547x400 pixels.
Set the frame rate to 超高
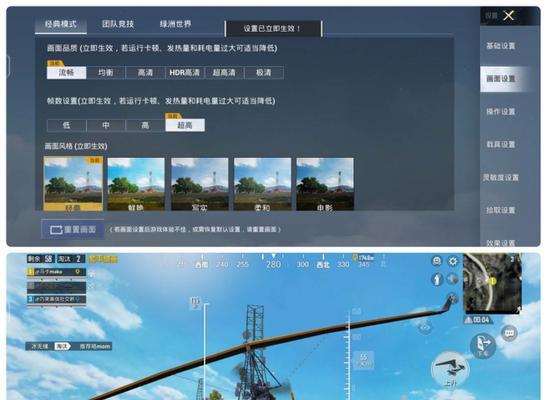tap(185, 125)
